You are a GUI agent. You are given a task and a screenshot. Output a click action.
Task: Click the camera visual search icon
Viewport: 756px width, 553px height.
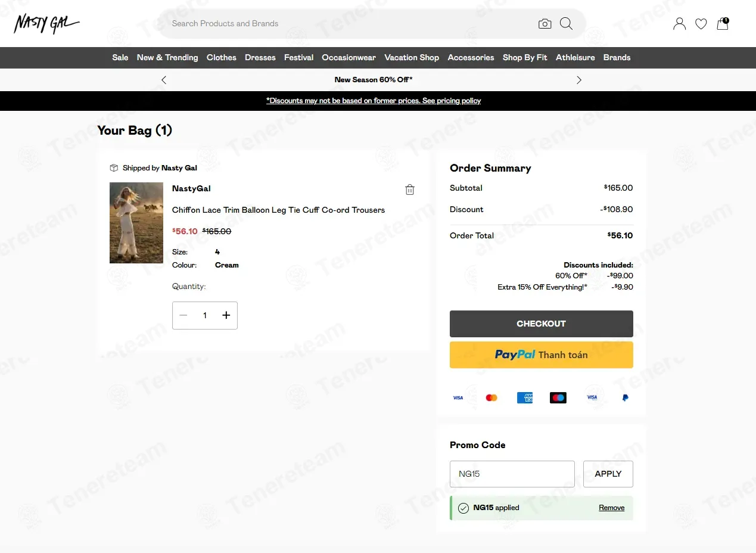(x=545, y=24)
